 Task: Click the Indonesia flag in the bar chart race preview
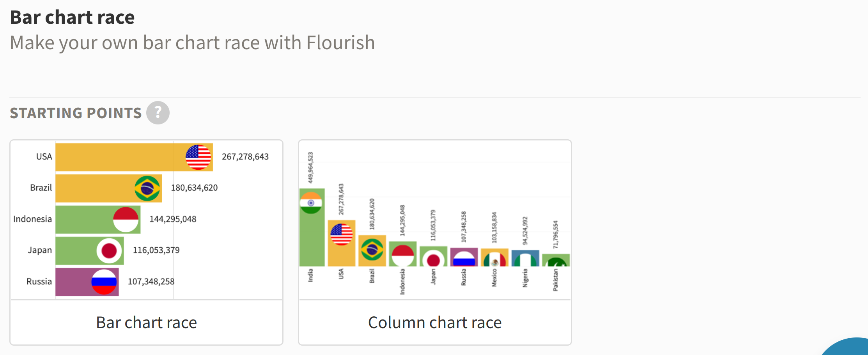(x=126, y=220)
